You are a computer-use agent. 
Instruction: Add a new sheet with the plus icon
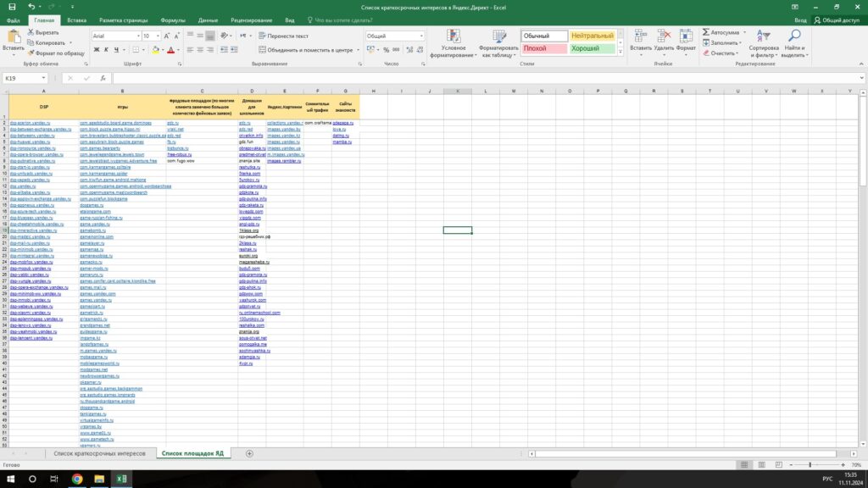(250, 454)
